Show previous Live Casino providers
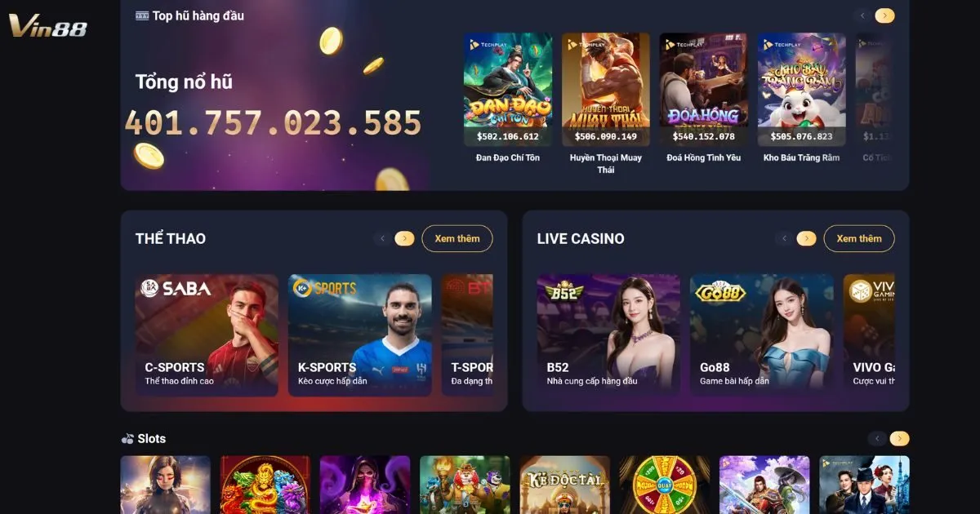The width and height of the screenshot is (980, 514). coord(785,238)
